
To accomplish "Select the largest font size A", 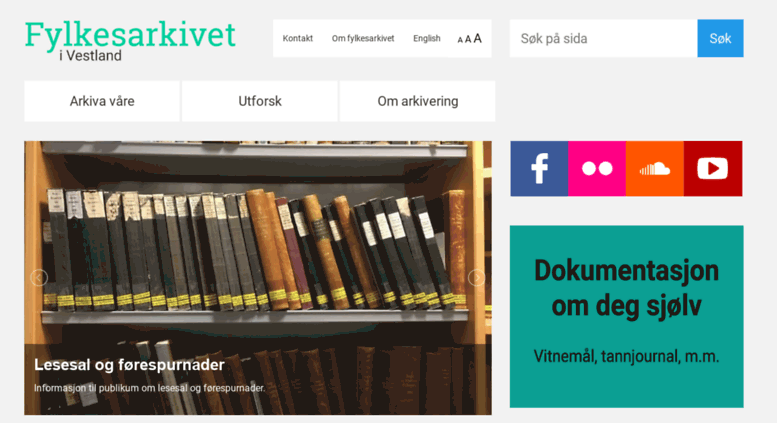I will click(x=477, y=38).
